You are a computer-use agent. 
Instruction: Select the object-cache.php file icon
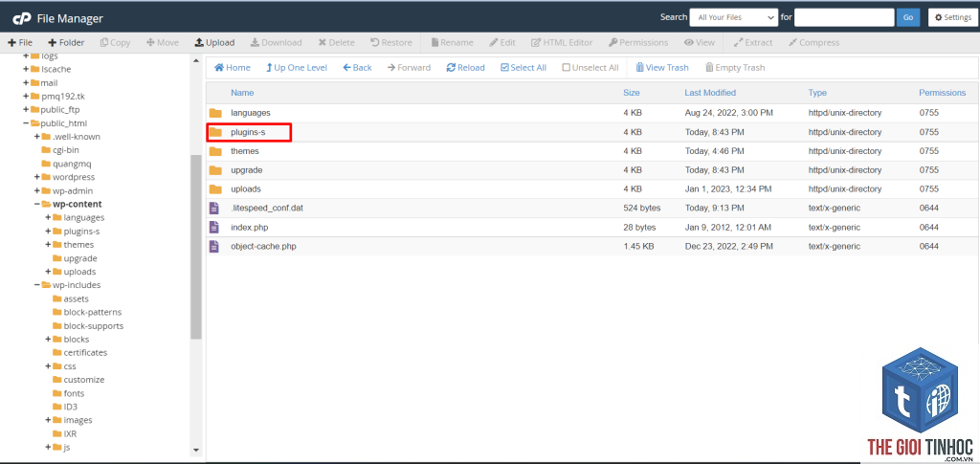(214, 246)
